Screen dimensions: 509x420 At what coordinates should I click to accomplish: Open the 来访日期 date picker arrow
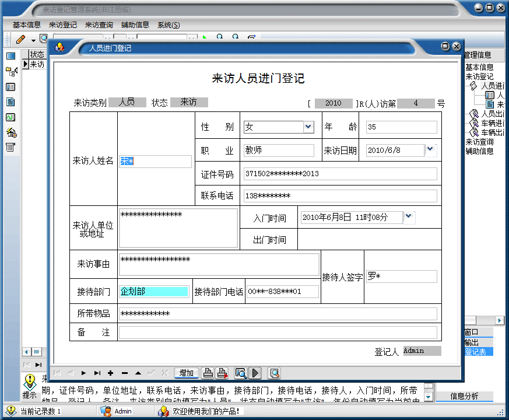click(x=430, y=149)
